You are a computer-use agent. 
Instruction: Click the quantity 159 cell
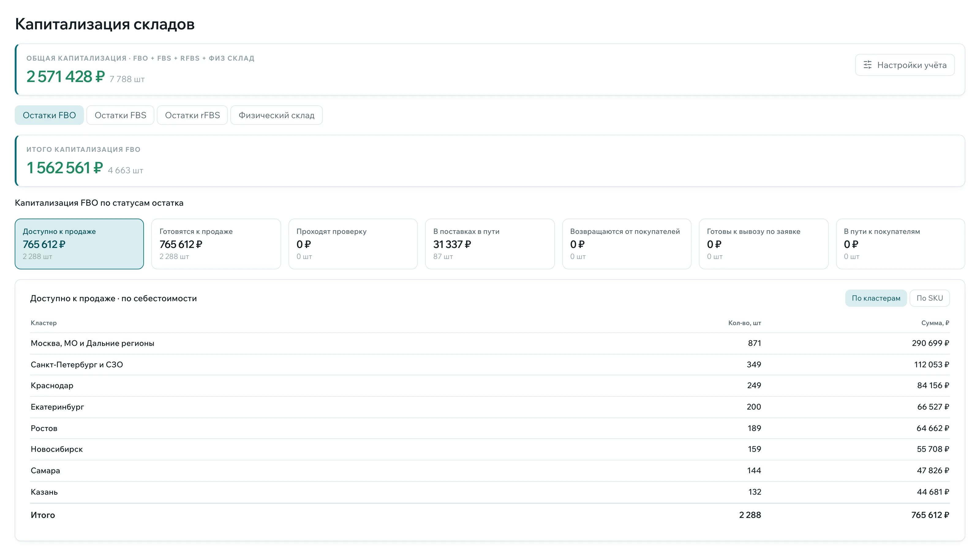coord(754,449)
